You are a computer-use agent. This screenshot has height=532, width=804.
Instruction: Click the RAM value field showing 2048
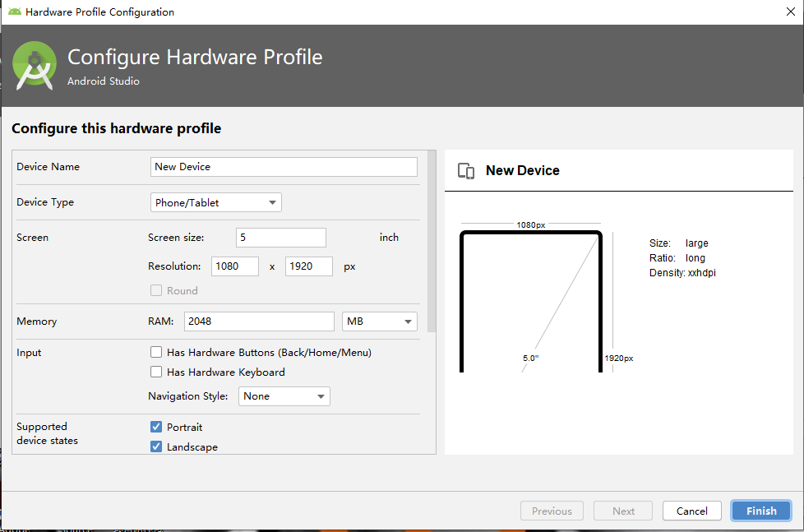pyautogui.click(x=259, y=322)
